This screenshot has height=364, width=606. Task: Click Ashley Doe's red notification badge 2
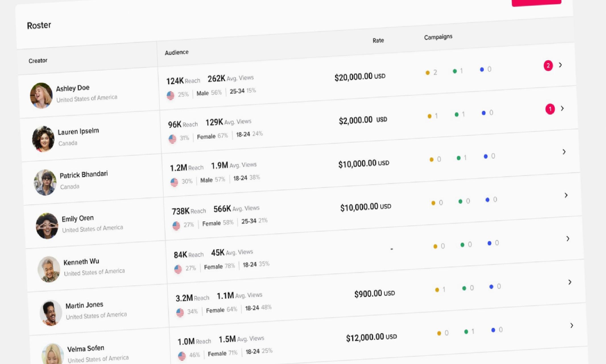[548, 66]
